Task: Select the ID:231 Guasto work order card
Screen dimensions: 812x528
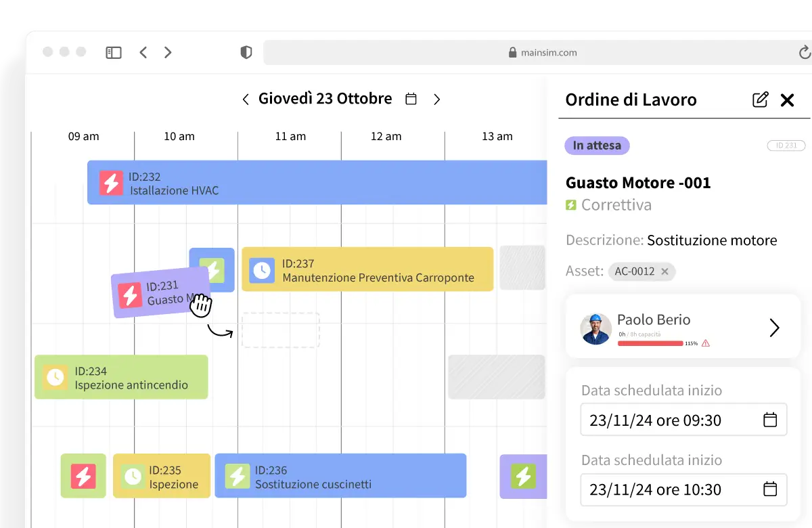Action: pos(160,292)
